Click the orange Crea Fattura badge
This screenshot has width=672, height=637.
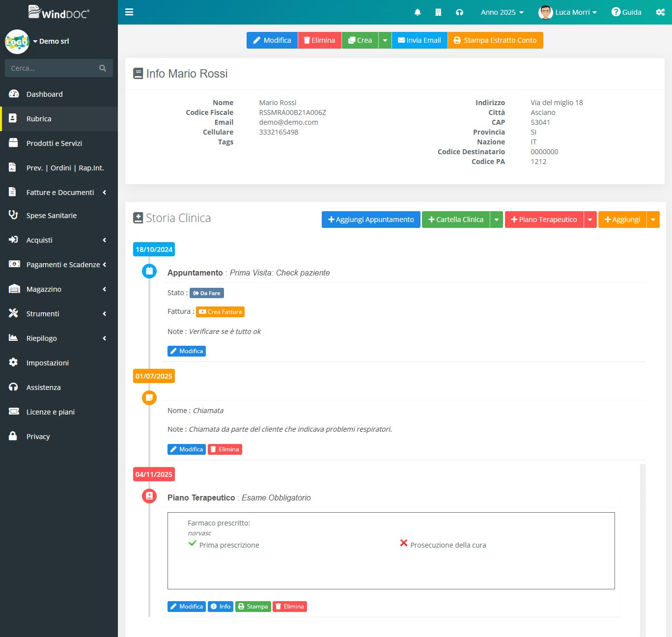tap(220, 312)
